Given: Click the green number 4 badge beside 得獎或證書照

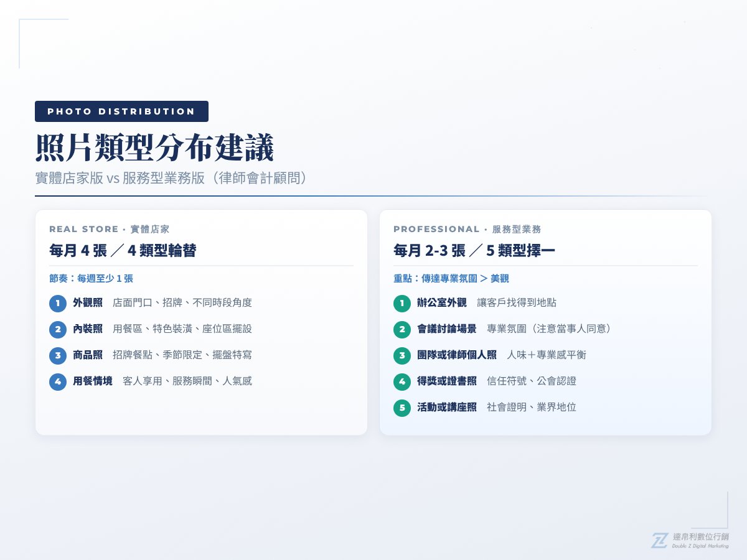Looking at the screenshot, I should pos(402,381).
